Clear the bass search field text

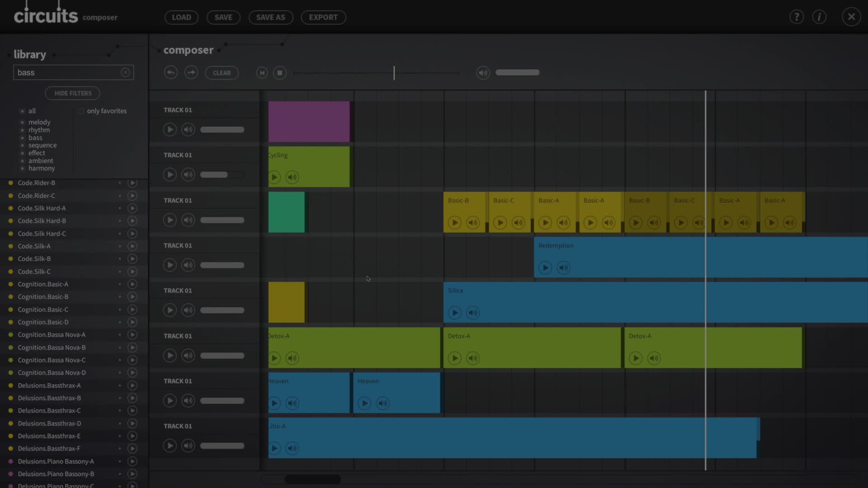pyautogui.click(x=125, y=72)
